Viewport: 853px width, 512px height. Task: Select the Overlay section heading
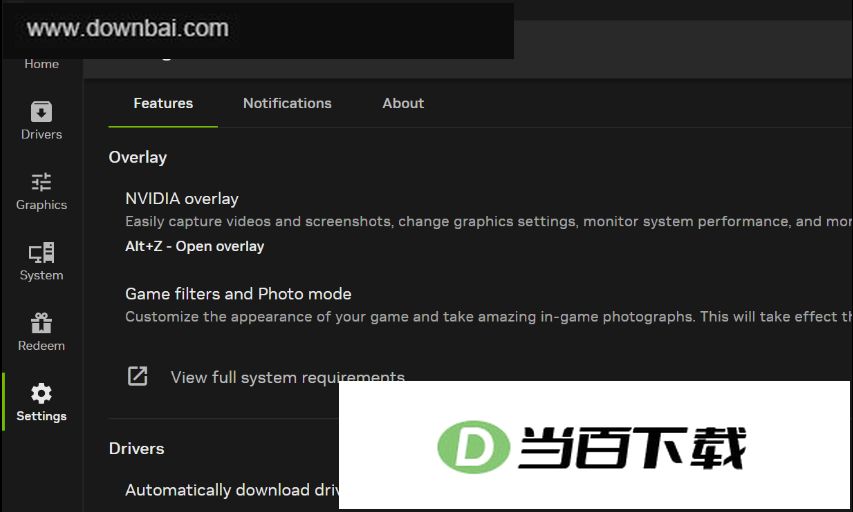(x=138, y=157)
